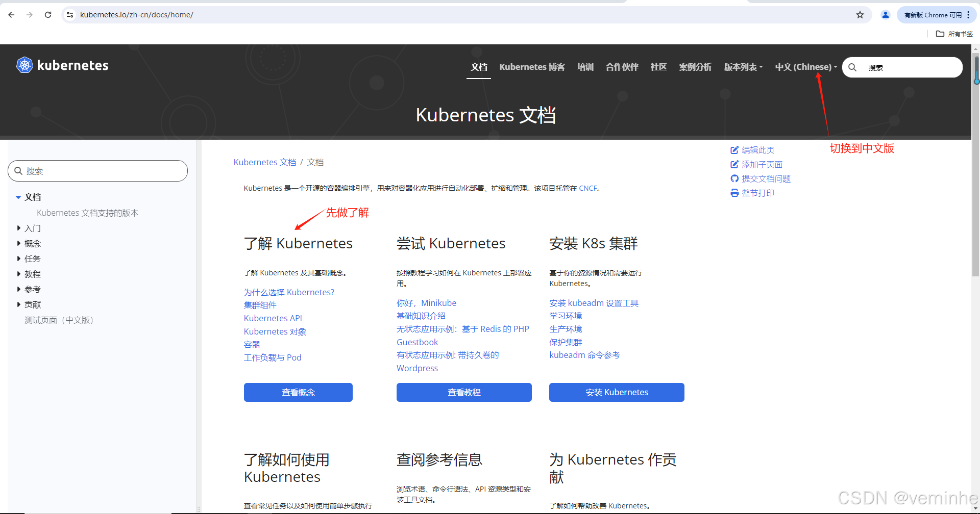Open the 中文 (Chinese) language dropdown
Viewport: 980px width, 514px height.
(806, 67)
